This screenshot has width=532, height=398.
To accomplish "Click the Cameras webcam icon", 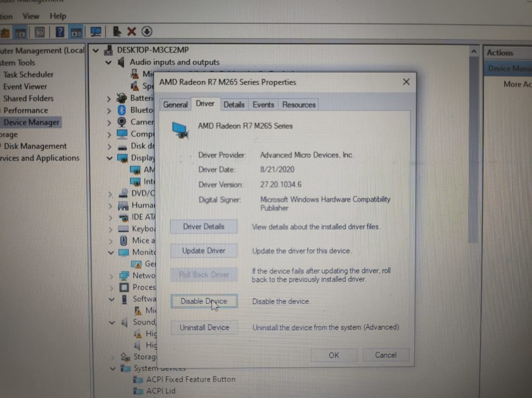I will coord(122,122).
